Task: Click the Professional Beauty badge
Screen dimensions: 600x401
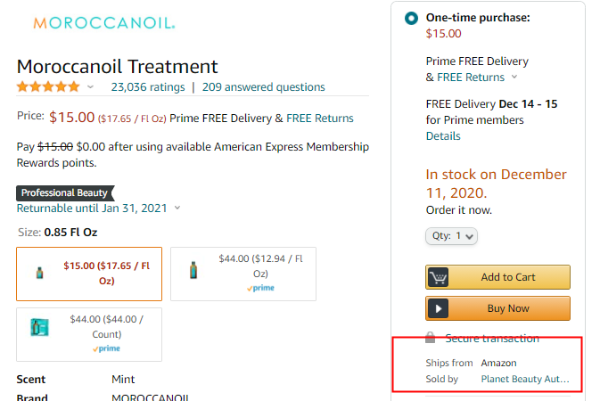Action: point(65,192)
